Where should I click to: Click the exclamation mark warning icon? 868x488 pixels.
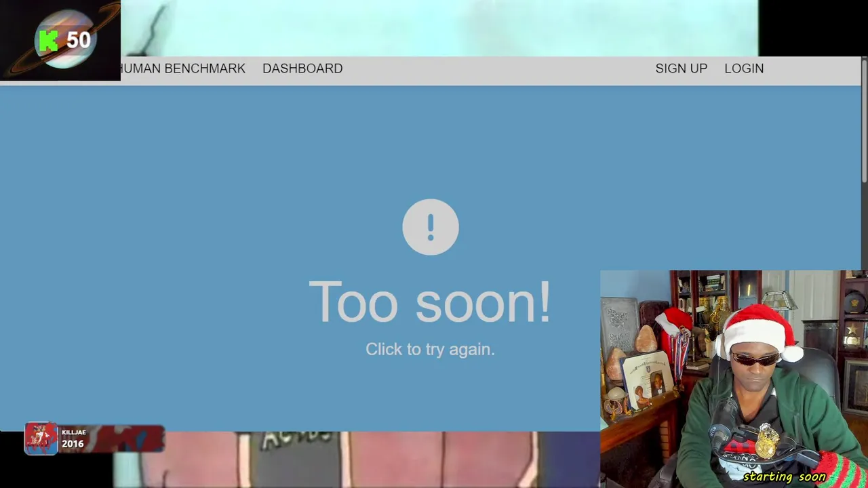pos(431,227)
